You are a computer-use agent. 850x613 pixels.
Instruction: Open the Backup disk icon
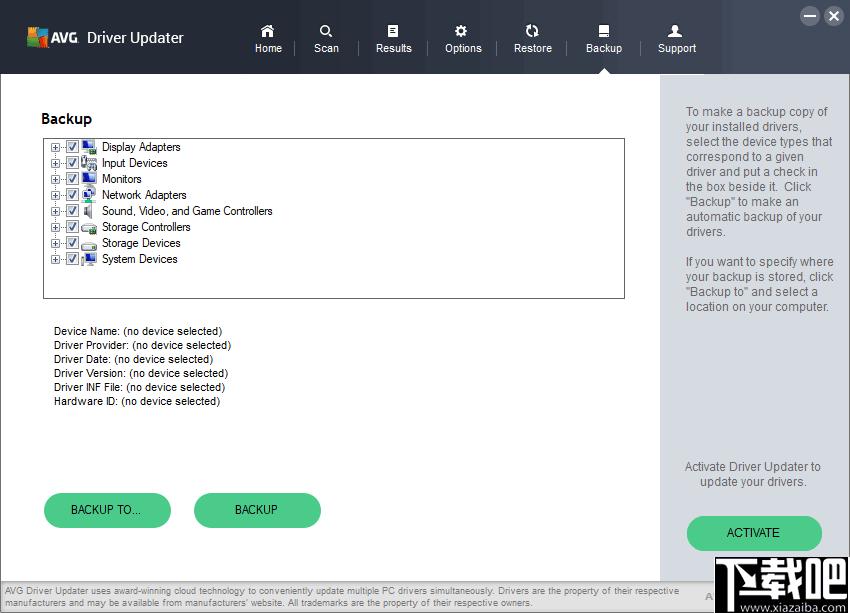(604, 31)
